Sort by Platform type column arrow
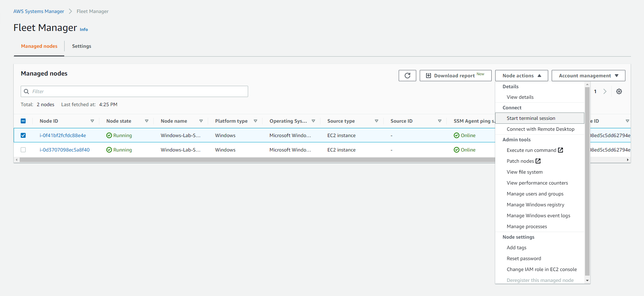The width and height of the screenshot is (644, 296). [x=255, y=121]
